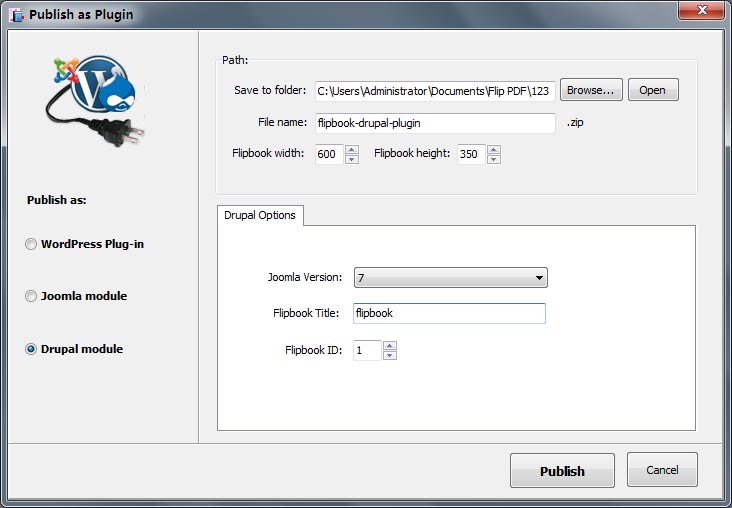Click the Publish button
732x508 pixels.
click(x=562, y=471)
